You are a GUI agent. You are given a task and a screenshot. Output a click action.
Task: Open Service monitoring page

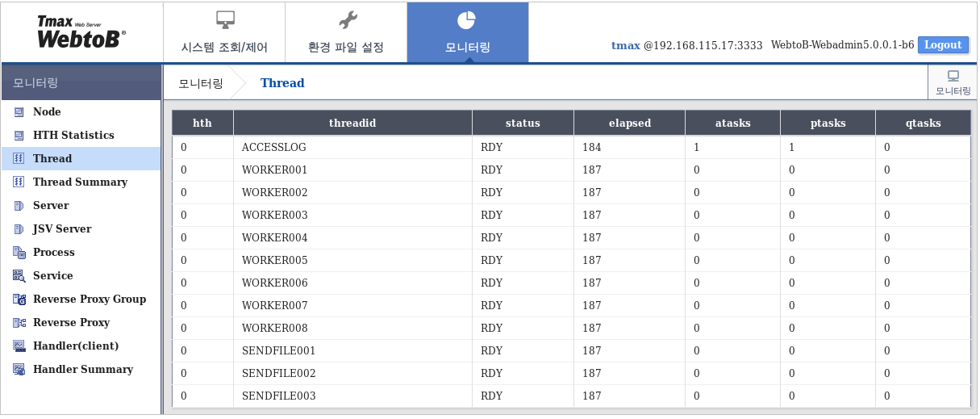pyautogui.click(x=81, y=276)
